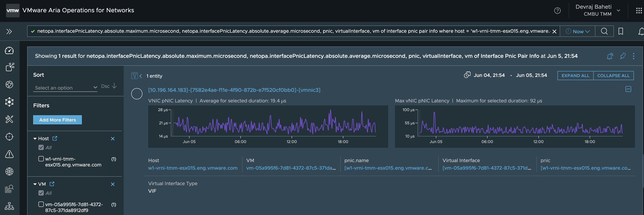Image resolution: width=644 pixels, height=215 pixels.
Task: Toggle the VM 'All' checkbox
Action: (41, 193)
